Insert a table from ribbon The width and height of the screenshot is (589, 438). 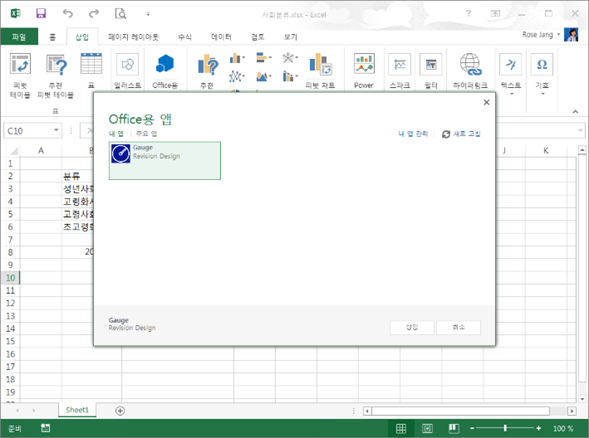(91, 70)
